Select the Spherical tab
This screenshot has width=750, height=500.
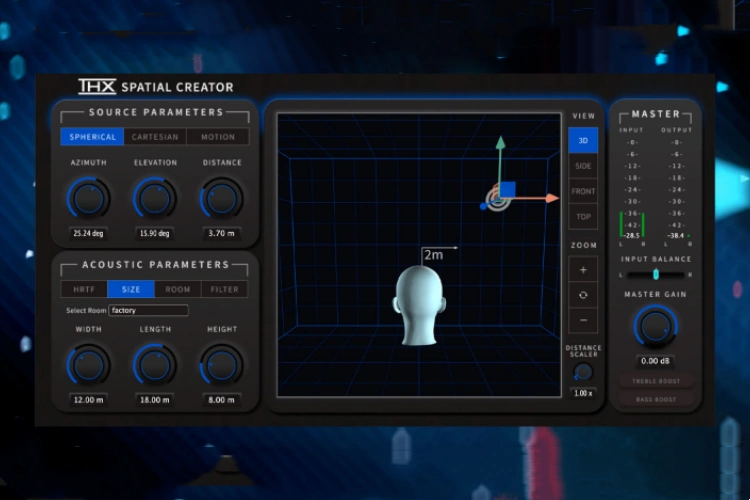[x=92, y=137]
